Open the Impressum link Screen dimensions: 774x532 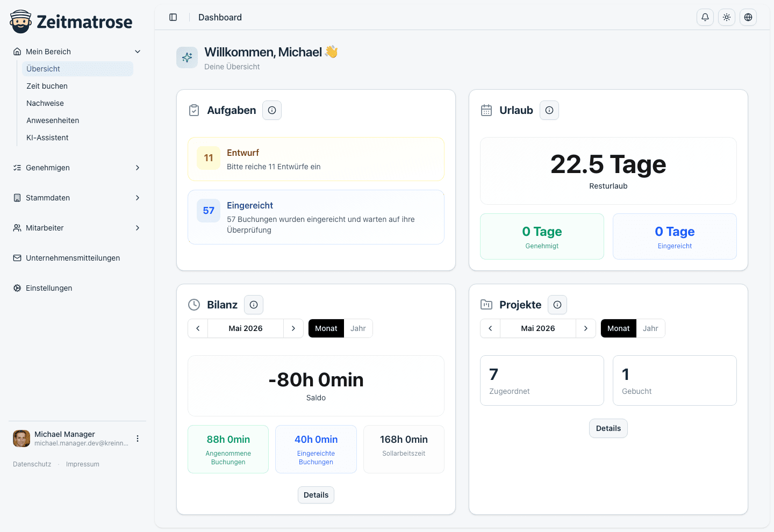click(x=83, y=464)
